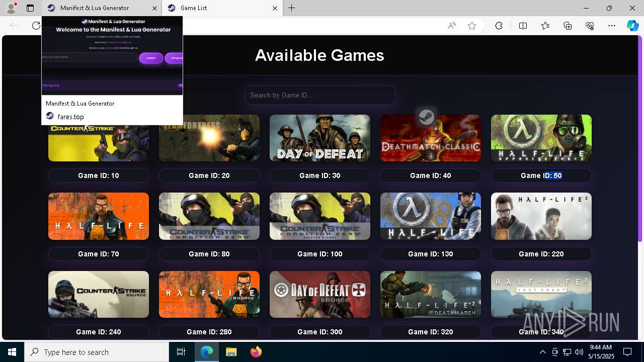Image resolution: width=644 pixels, height=362 pixels.
Task: Open Microsoft Edge from the taskbar
Action: click(x=207, y=352)
